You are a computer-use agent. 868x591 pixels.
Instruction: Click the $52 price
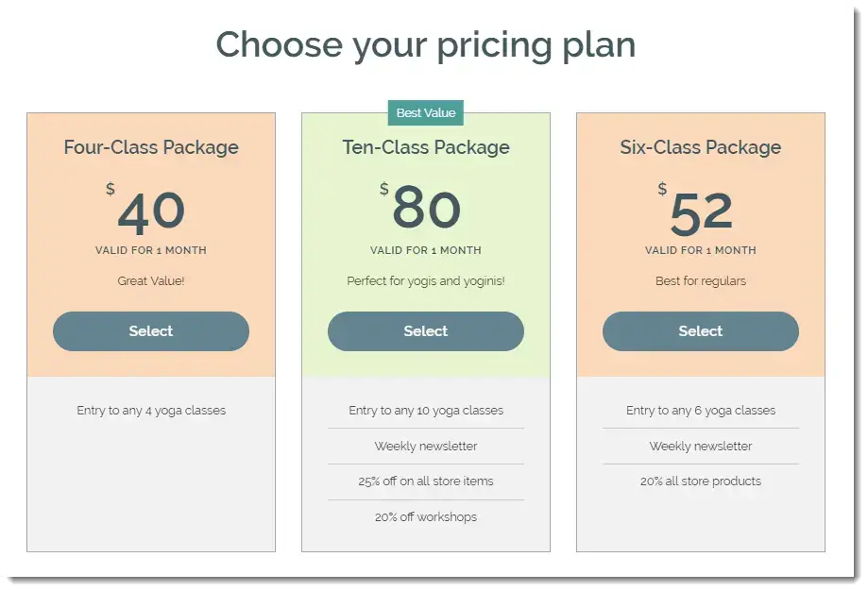coord(696,210)
